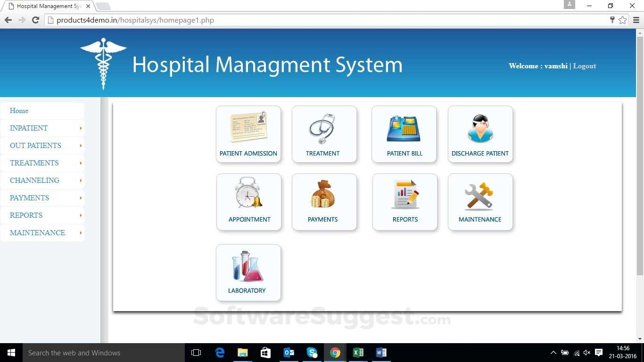
Task: Click the Discharge Patient nurse icon
Action: tap(479, 127)
